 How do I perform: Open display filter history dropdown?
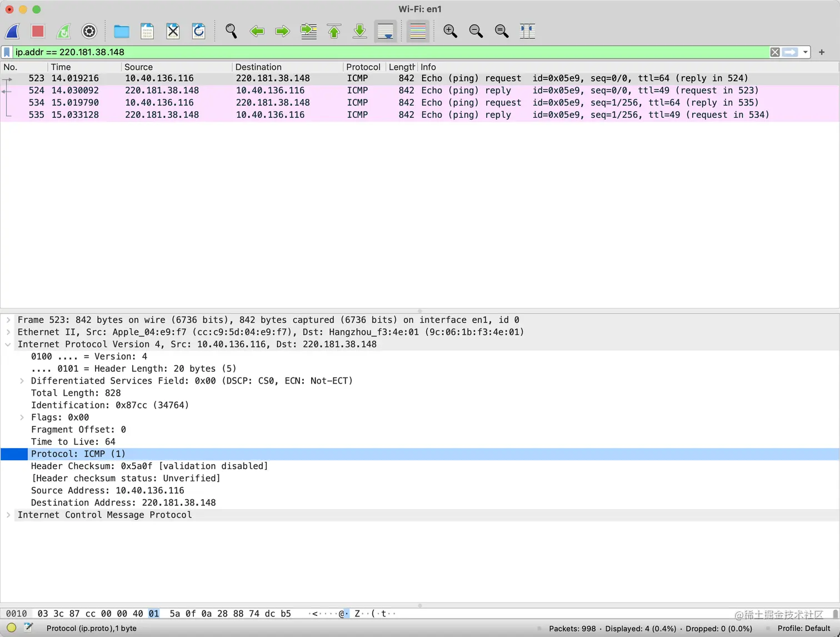805,52
